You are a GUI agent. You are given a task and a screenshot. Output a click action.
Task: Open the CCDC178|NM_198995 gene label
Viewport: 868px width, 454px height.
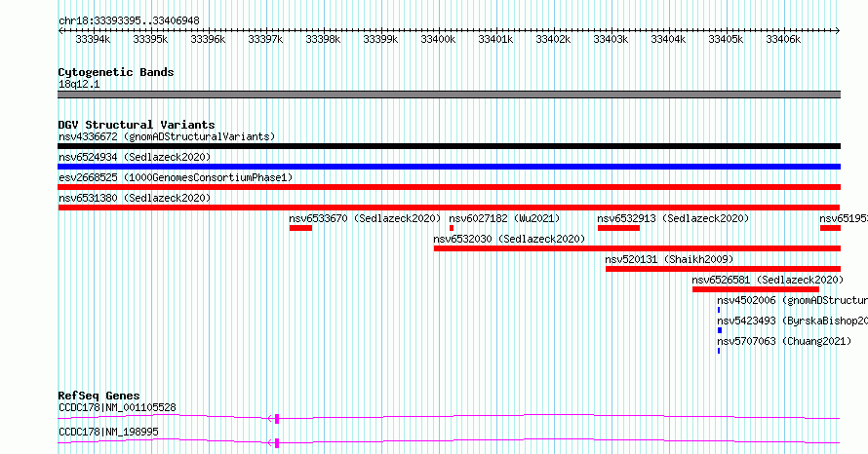[108, 432]
